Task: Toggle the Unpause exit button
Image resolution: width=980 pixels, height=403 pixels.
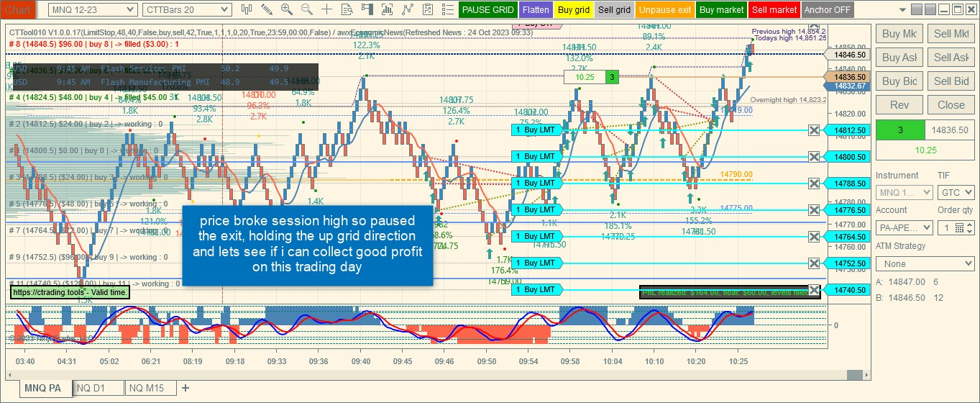Action: pos(664,10)
